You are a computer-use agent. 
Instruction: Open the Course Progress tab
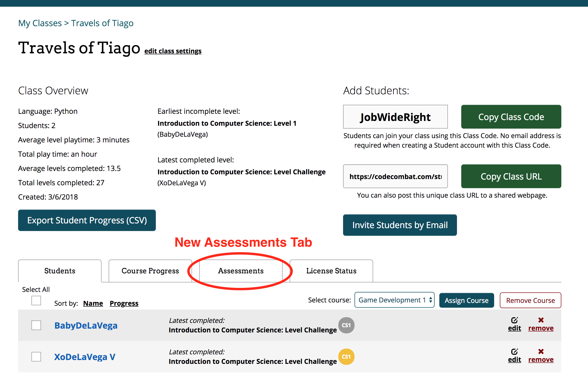pos(150,271)
